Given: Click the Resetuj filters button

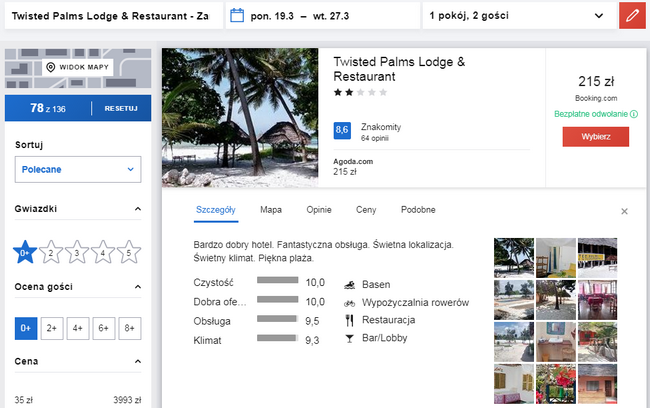Looking at the screenshot, I should click(121, 108).
